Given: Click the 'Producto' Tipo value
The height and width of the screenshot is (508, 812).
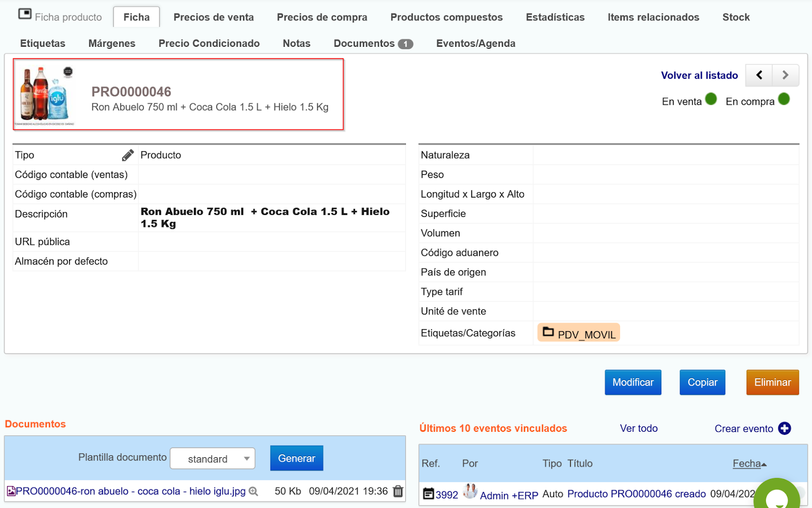Looking at the screenshot, I should [x=160, y=155].
